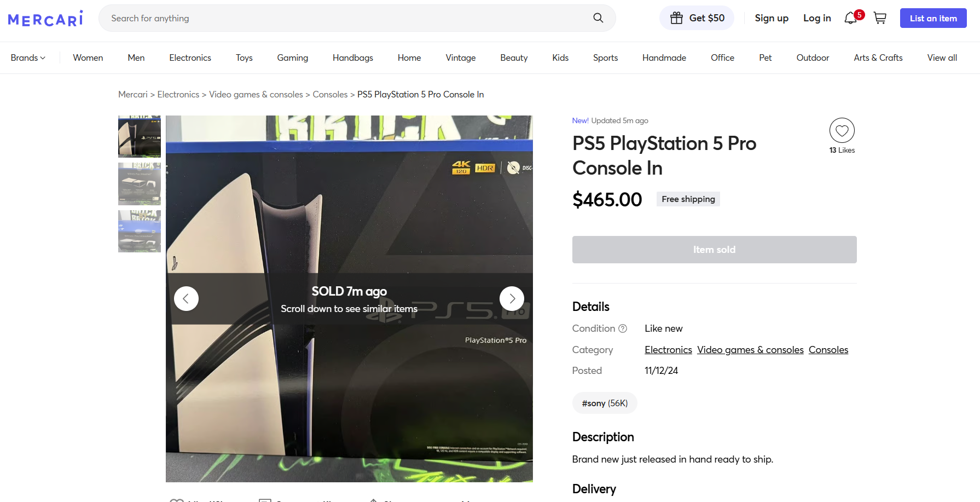Open the notifications bell
Viewport: 980px width, 502px height.
point(850,18)
